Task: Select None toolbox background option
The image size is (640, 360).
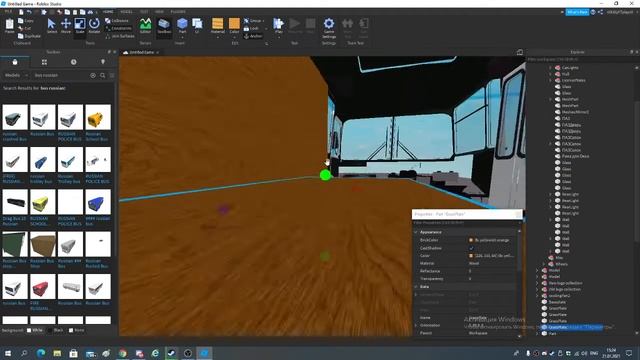Action: point(76,330)
